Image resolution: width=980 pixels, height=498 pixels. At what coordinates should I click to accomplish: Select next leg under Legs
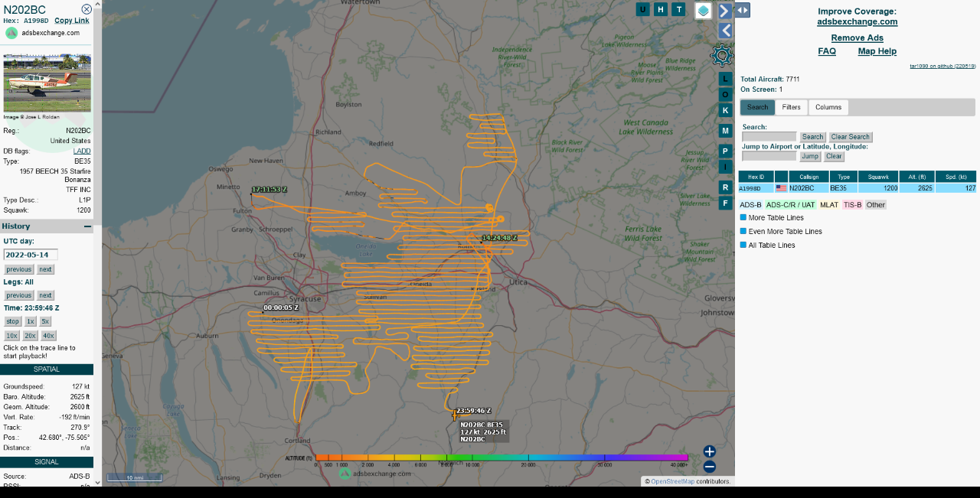click(x=46, y=295)
